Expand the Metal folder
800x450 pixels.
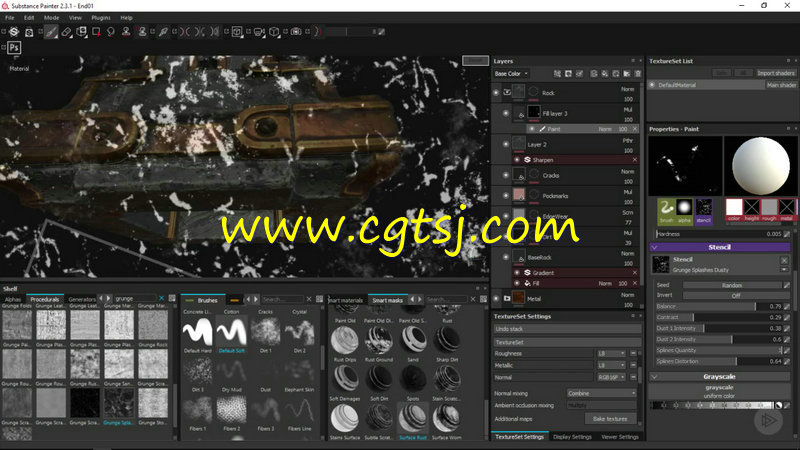(507, 298)
